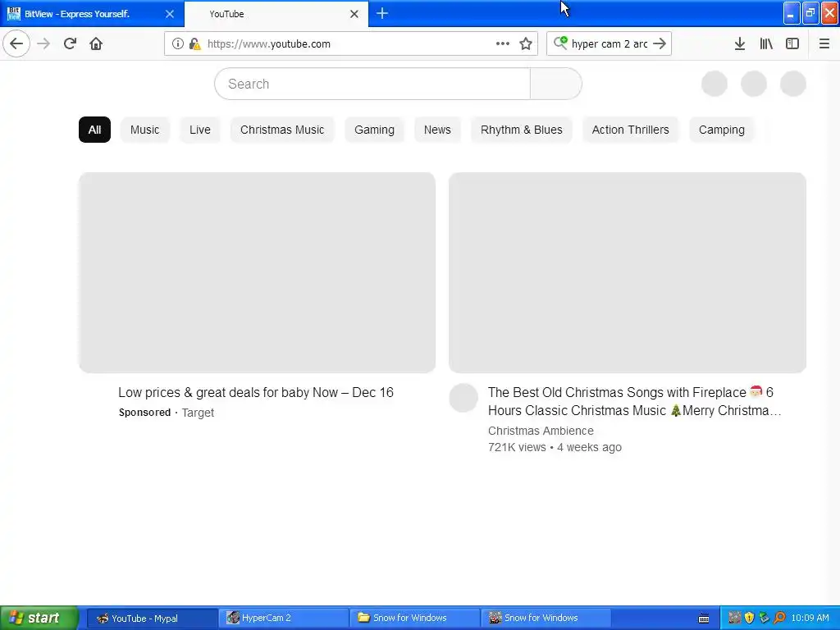Open the browser home page

click(96, 43)
